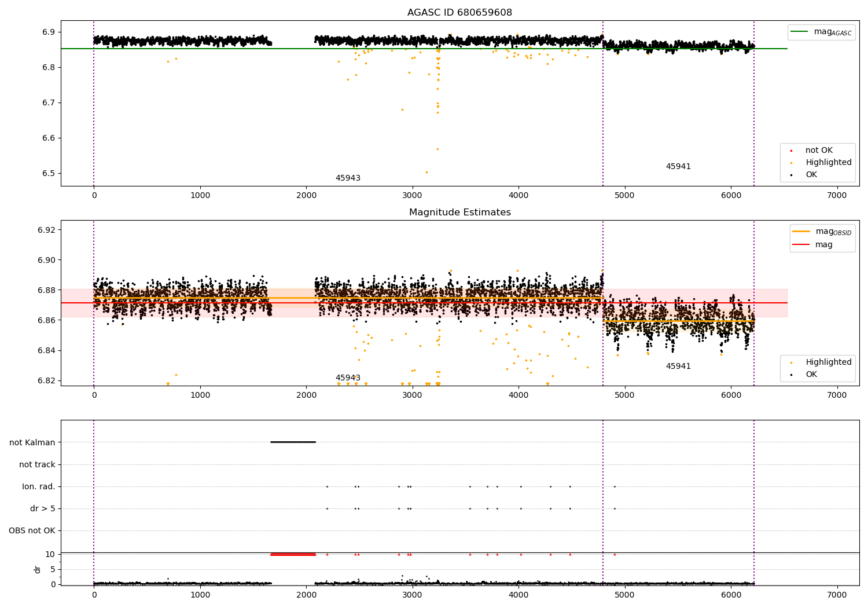Click the horizontal red 'mag' line in the middle plot

pos(424,303)
